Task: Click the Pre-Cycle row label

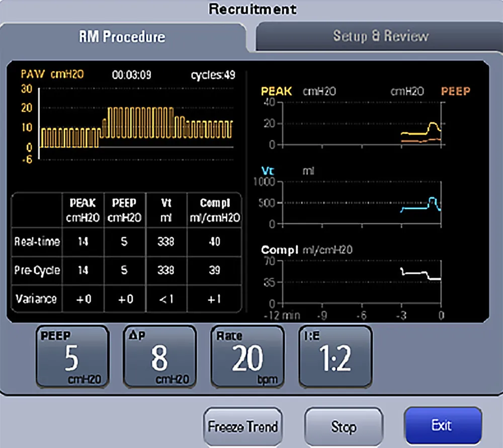Action: tap(37, 271)
